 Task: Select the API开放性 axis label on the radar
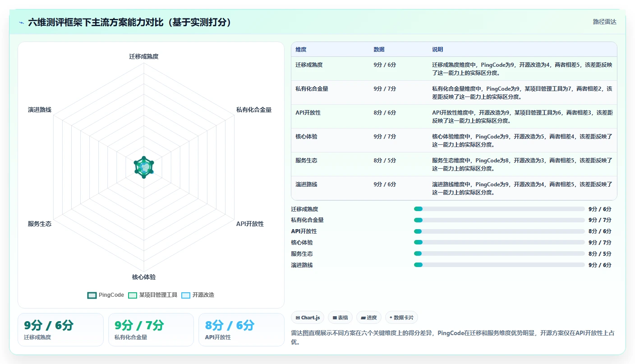click(x=250, y=224)
